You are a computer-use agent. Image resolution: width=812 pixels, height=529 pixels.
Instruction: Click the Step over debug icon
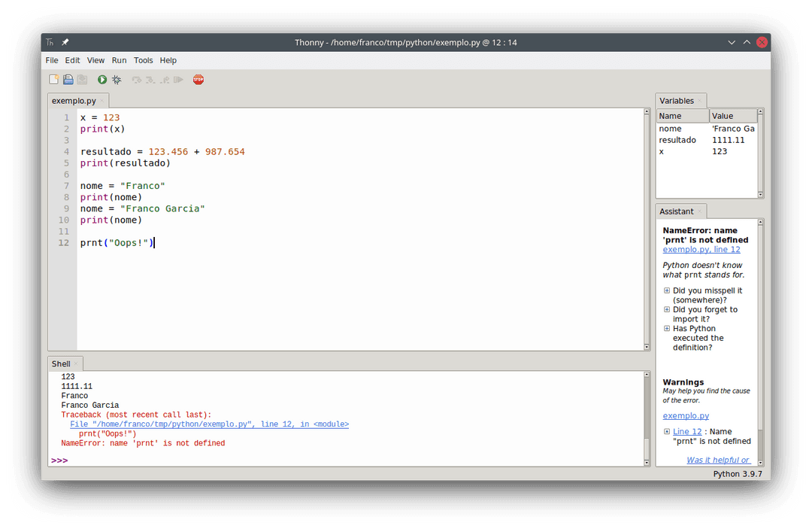pos(137,79)
